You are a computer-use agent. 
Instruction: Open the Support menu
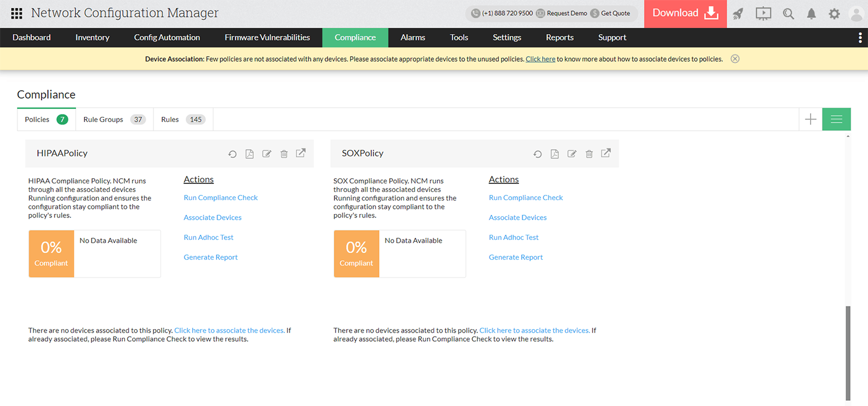612,38
